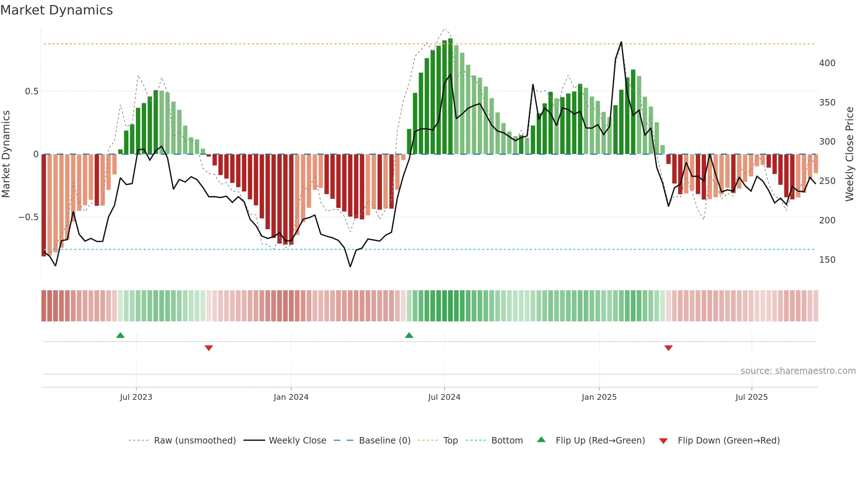
Task: Click the Market Dynamics chart title
Action: coord(56,10)
